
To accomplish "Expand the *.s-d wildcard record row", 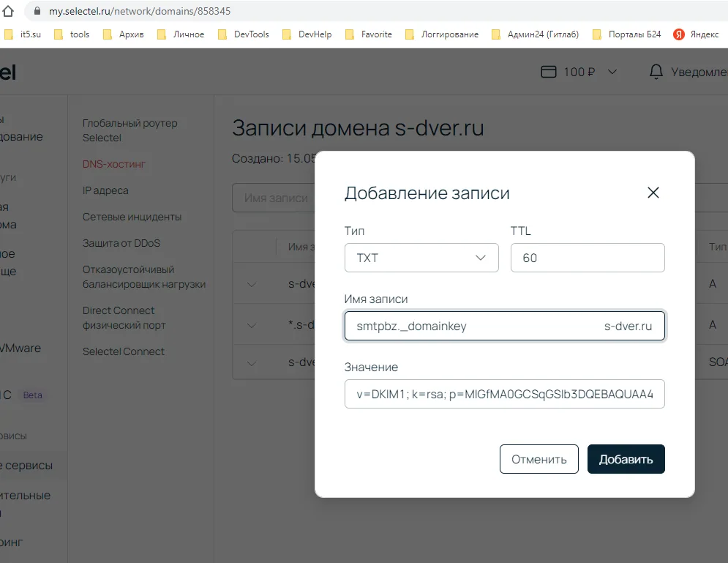I will 251,325.
